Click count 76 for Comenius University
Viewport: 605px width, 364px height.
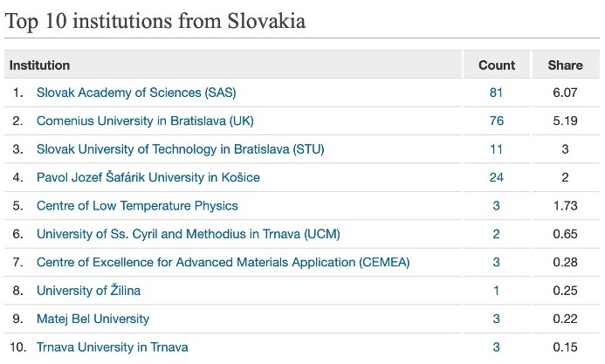pyautogui.click(x=496, y=120)
